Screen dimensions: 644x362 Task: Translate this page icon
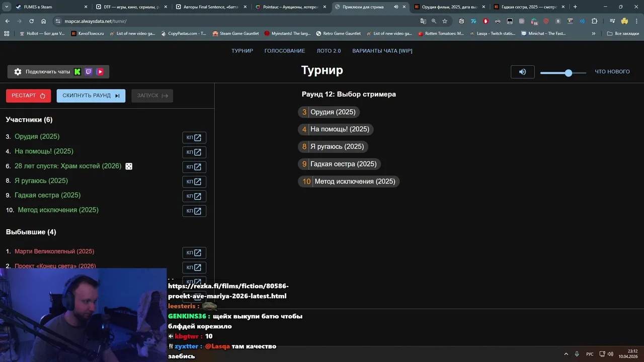[423, 21]
